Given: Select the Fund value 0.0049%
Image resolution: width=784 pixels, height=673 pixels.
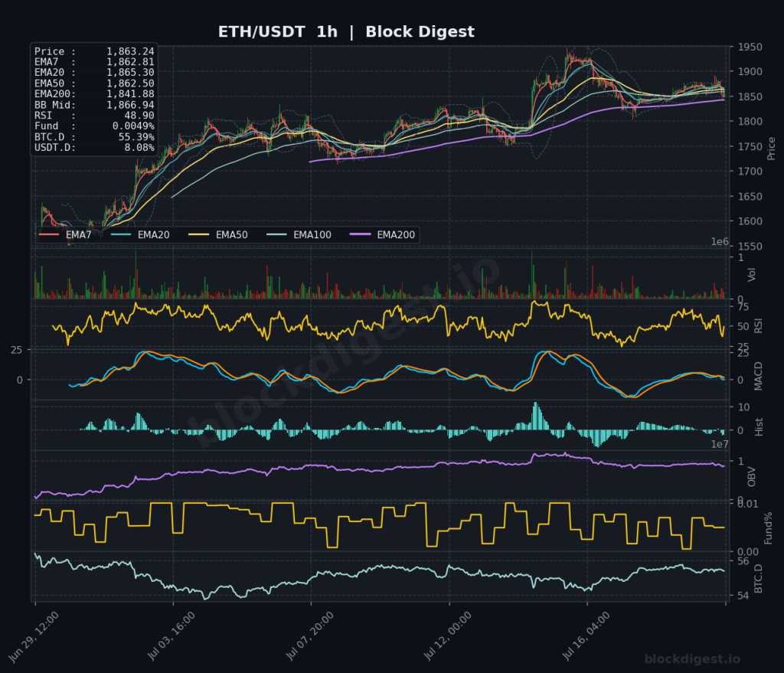Looking at the screenshot, I should (133, 126).
